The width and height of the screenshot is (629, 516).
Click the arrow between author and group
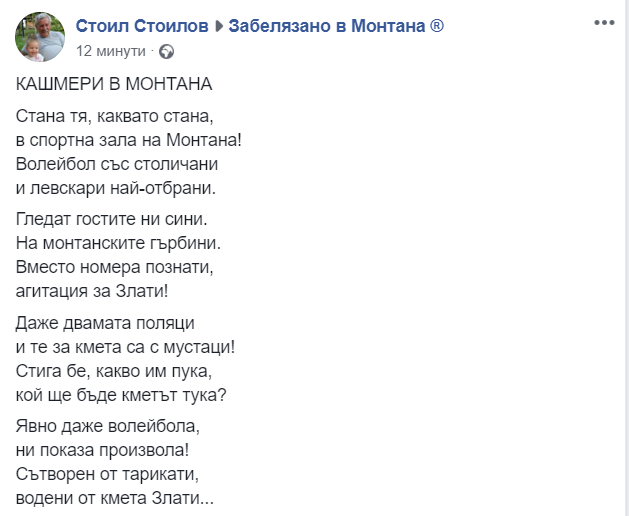tap(219, 26)
